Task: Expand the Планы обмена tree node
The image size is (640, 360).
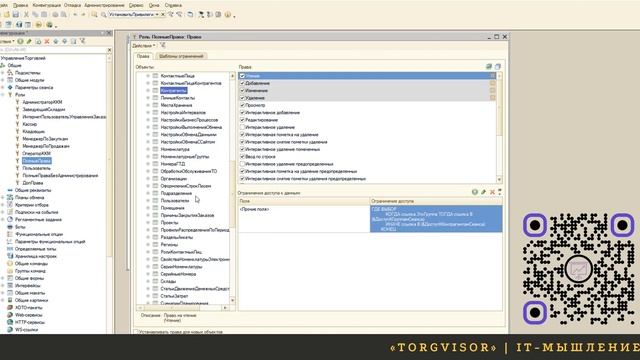Action: (3, 197)
